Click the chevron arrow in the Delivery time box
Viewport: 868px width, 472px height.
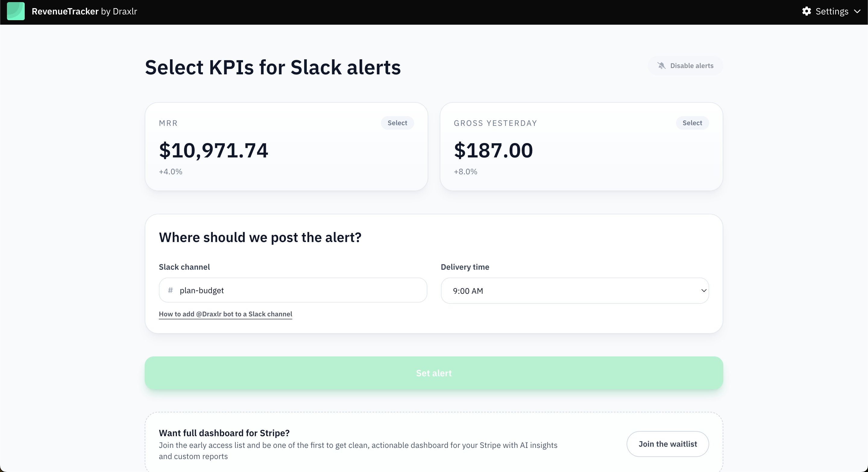(x=703, y=290)
